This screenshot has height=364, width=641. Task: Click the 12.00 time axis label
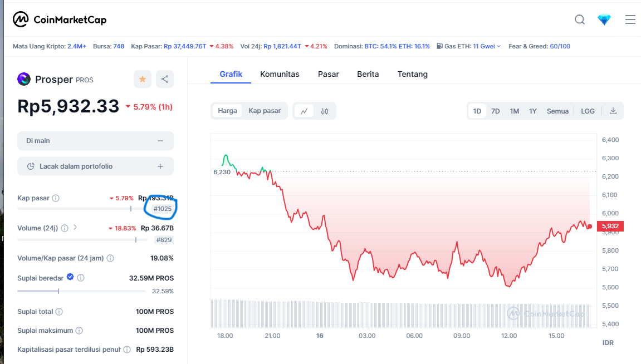[509, 336]
